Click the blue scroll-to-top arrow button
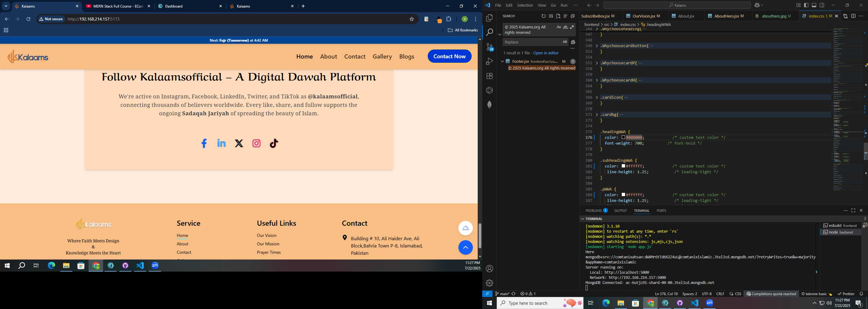The height and width of the screenshot is (309, 868). pos(465,248)
